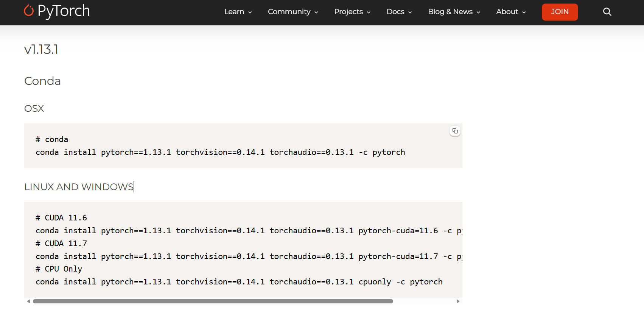Click the OSX subheading
The height and width of the screenshot is (317, 644).
tap(34, 109)
